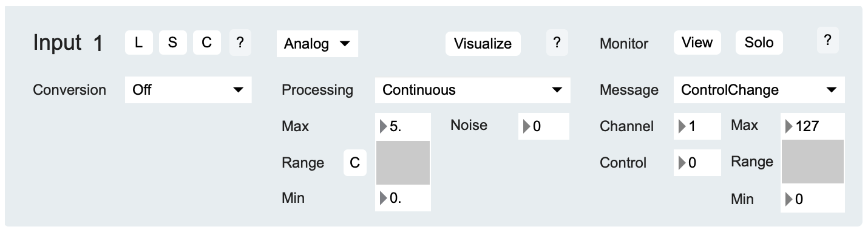Click the Channel number field
The height and width of the screenshot is (232, 868).
coord(697,126)
